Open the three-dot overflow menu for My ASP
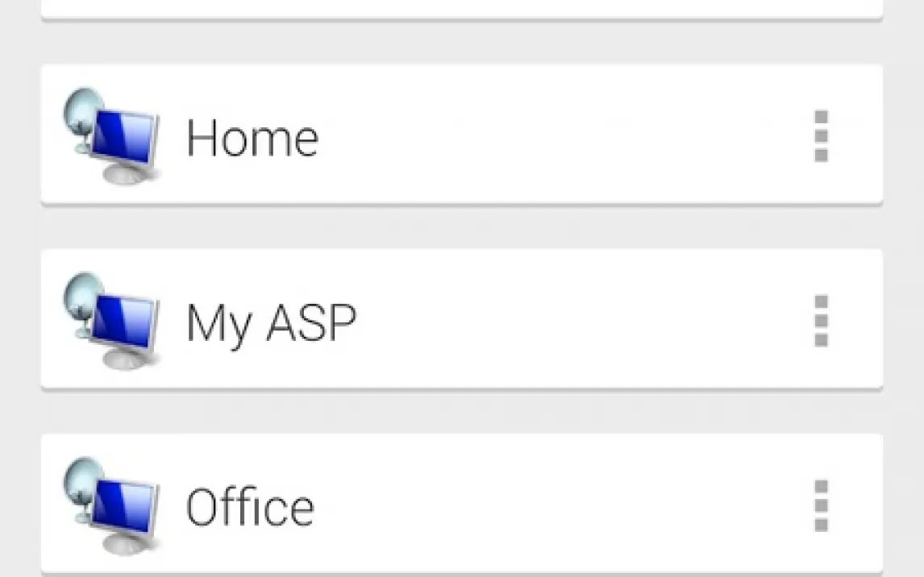Viewport: 924px width, 577px height. click(x=821, y=320)
